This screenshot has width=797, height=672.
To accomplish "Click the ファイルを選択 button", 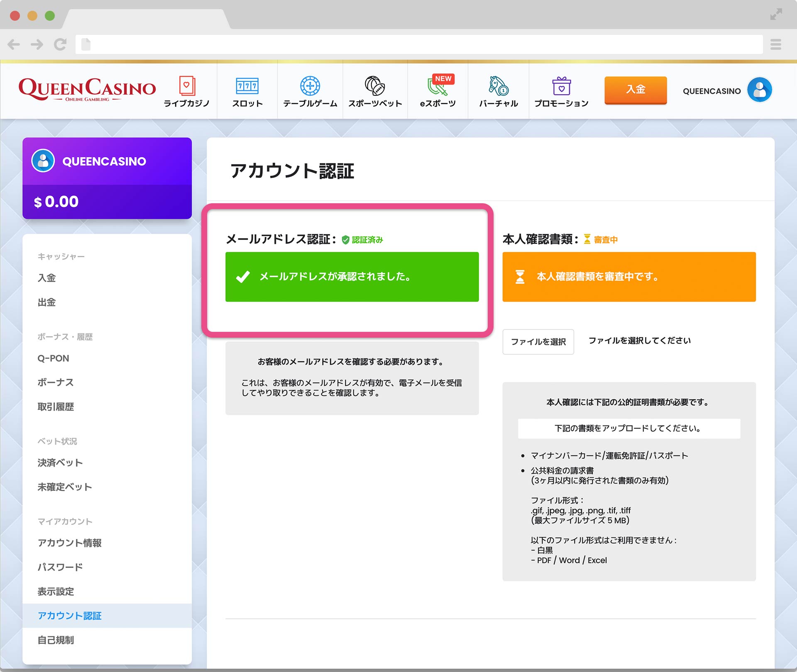I will tap(538, 341).
